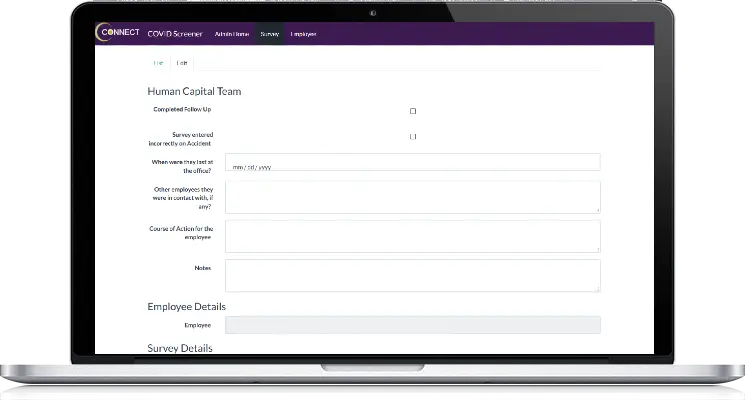Viewport: 745px width, 400px height.
Task: Click the Human Capital Team heading
Action: pyautogui.click(x=194, y=91)
